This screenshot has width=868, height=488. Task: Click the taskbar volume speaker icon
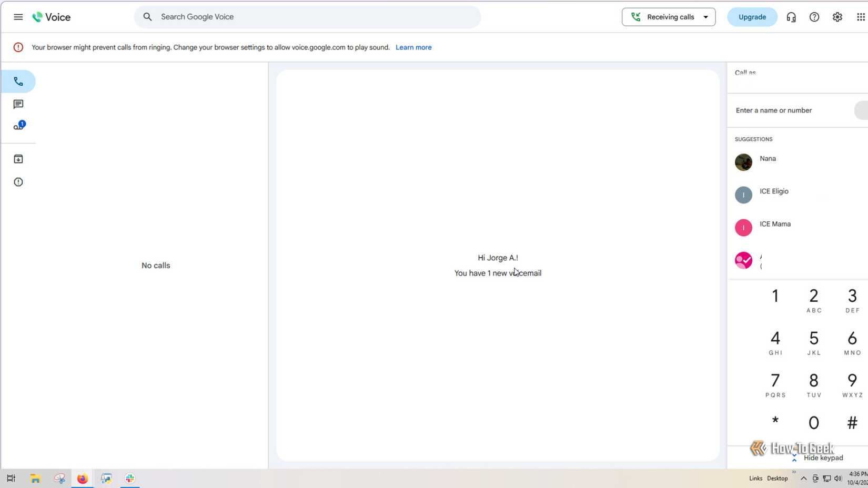(x=838, y=479)
